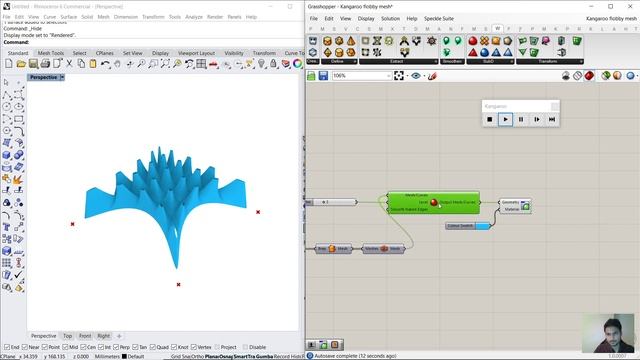
Task: Toggle the Near osnap checkbox
Action: (24, 347)
